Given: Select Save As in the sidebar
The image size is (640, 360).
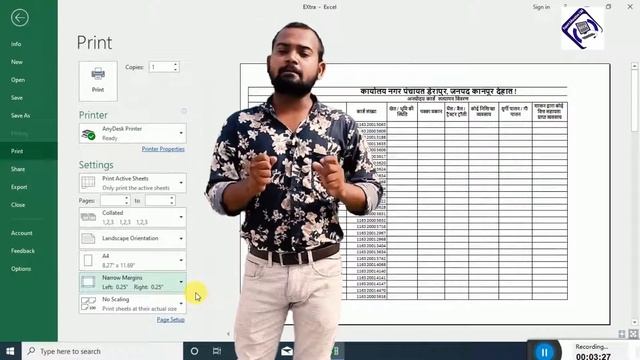Looking at the screenshot, I should pyautogui.click(x=20, y=116).
